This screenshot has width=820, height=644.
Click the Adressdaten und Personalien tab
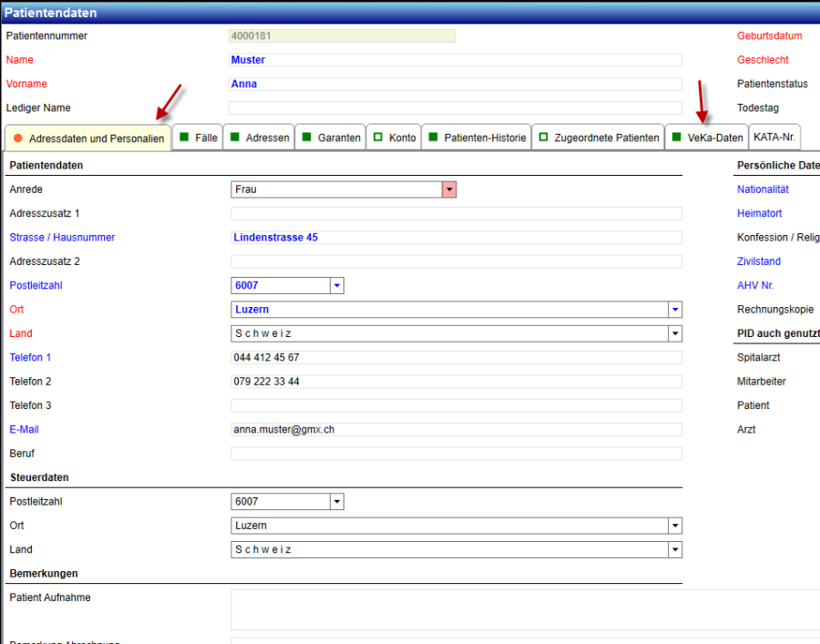(88, 138)
